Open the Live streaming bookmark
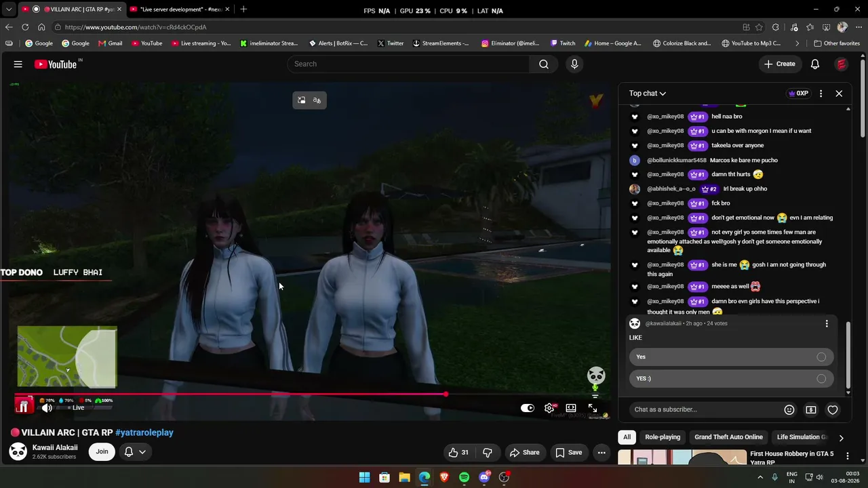This screenshot has height=488, width=868. [201, 43]
